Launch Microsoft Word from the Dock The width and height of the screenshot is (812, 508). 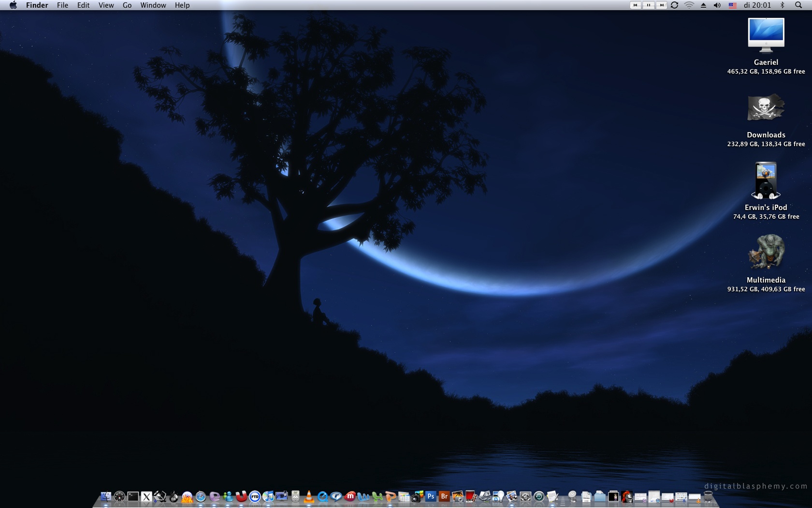(363, 496)
